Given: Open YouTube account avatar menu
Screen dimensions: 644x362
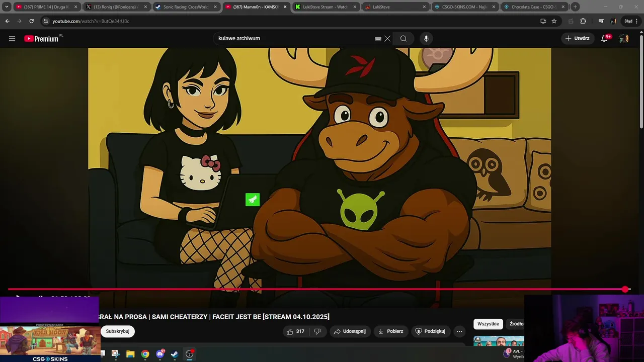Looking at the screenshot, I should (624, 38).
